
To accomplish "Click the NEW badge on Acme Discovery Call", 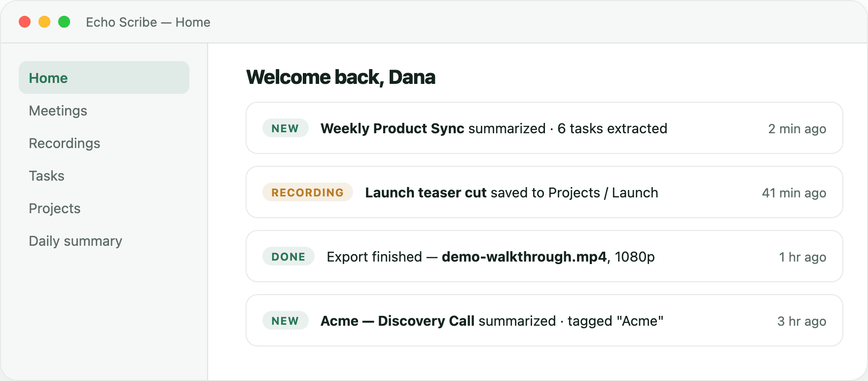I will tap(285, 321).
